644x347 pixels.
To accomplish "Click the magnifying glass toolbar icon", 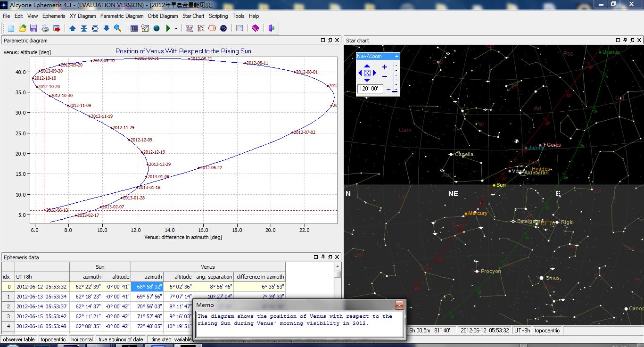I will [117, 28].
